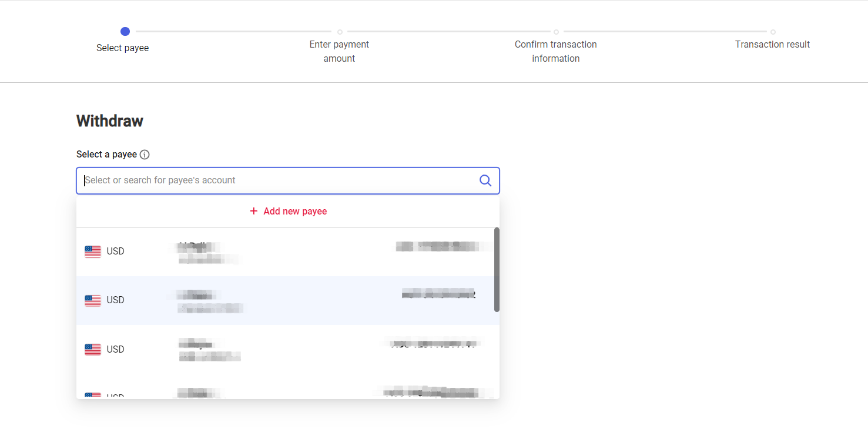868x429 pixels.
Task: Click the plus icon before Add new payee
Action: point(254,211)
